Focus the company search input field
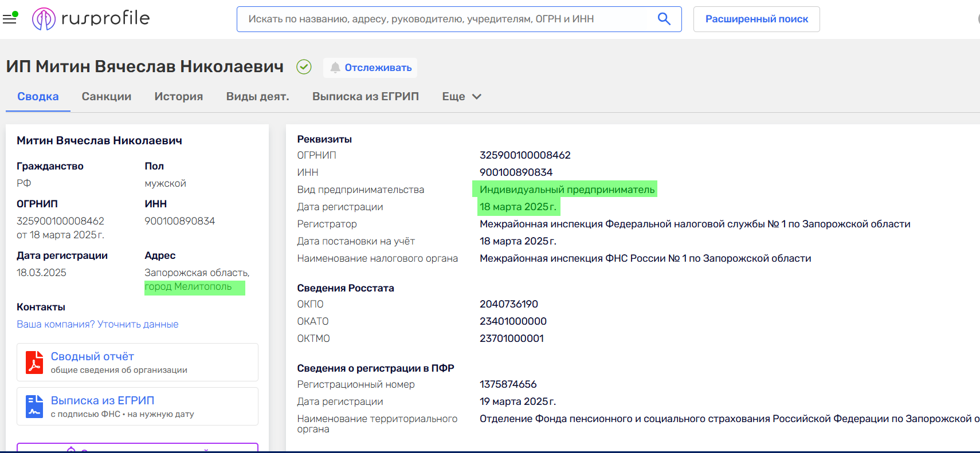Screen dimensions: 980x453 [447, 19]
